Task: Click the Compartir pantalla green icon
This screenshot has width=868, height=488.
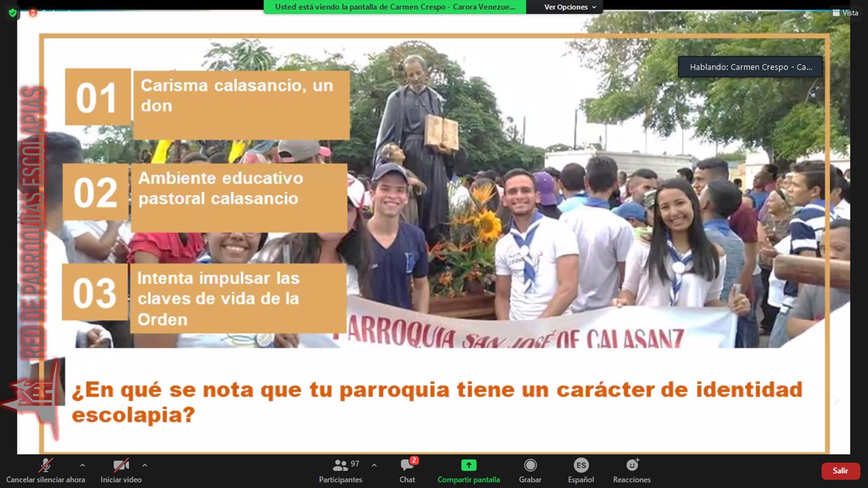Action: point(469,466)
